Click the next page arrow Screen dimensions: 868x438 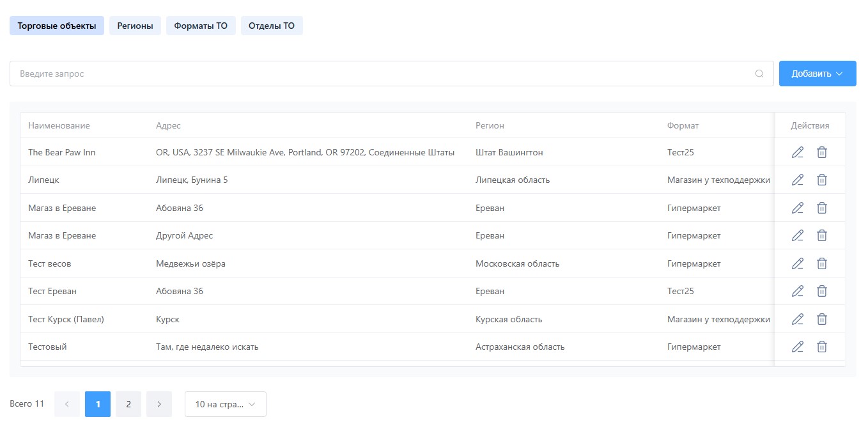pos(159,404)
